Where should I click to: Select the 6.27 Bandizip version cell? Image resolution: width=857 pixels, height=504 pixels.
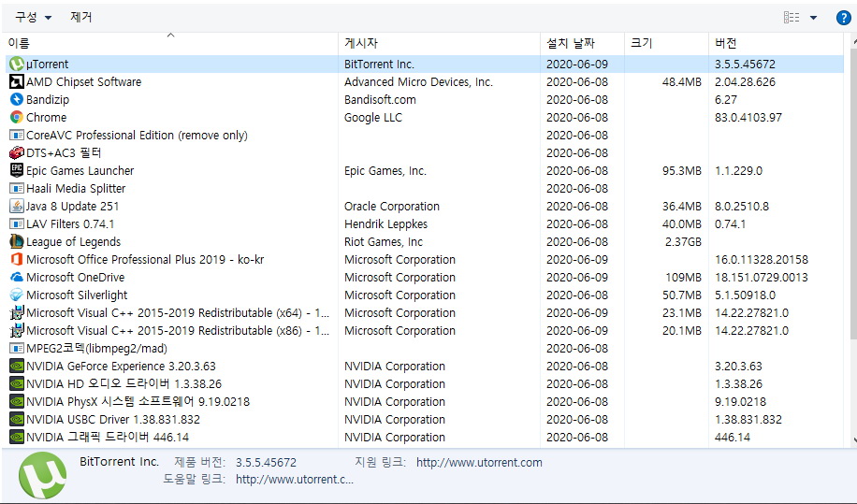pyautogui.click(x=726, y=100)
